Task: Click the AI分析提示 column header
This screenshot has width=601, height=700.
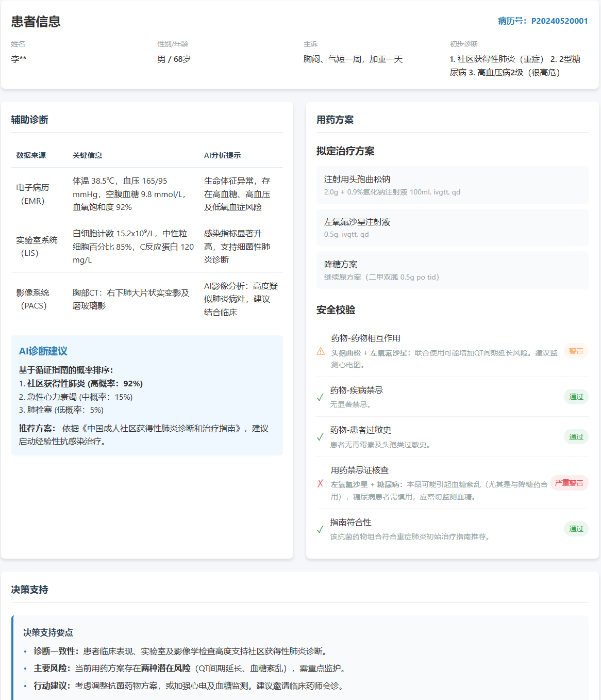Action: click(x=222, y=155)
